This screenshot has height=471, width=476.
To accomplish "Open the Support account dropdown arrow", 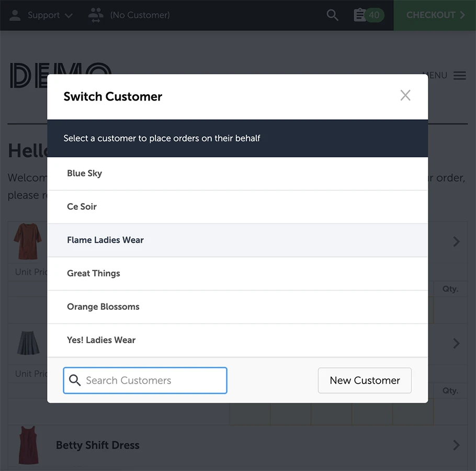I will pos(69,16).
